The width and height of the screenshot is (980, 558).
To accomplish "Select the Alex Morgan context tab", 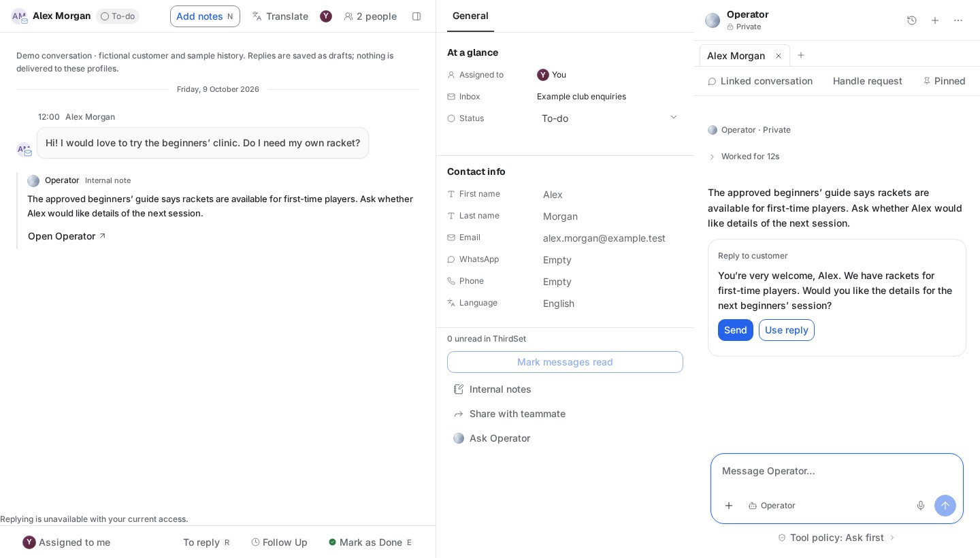I will click(x=736, y=56).
